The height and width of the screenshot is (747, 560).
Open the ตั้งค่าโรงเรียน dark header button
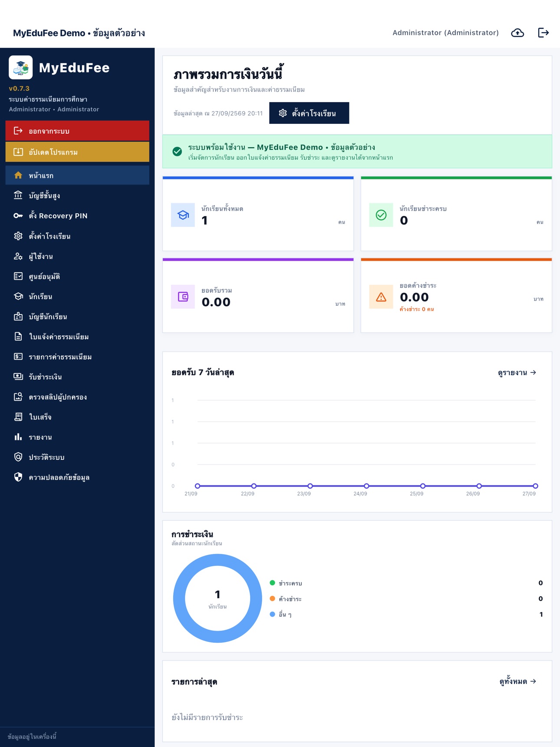pyautogui.click(x=309, y=113)
